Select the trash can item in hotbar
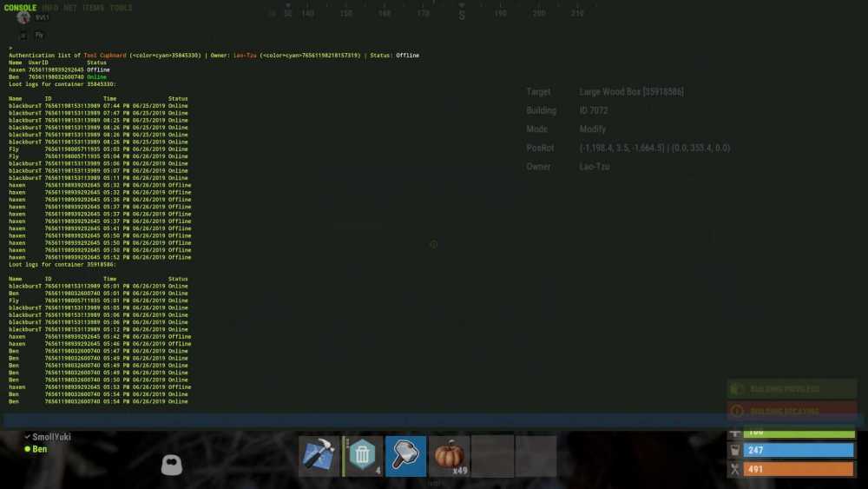 [x=363, y=456]
